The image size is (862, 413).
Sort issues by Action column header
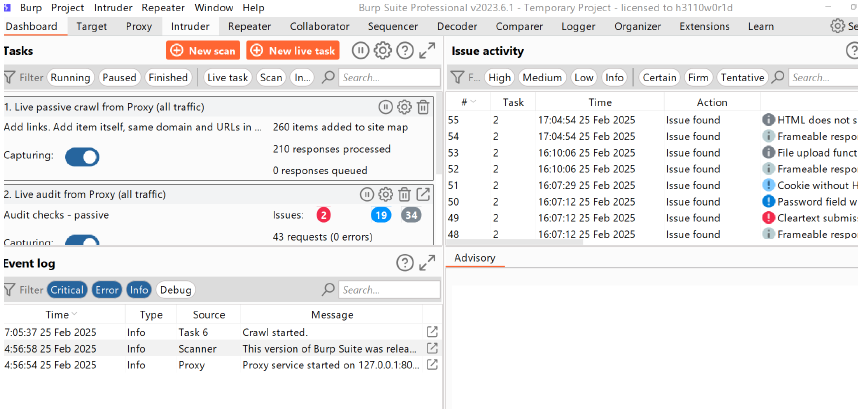point(712,102)
